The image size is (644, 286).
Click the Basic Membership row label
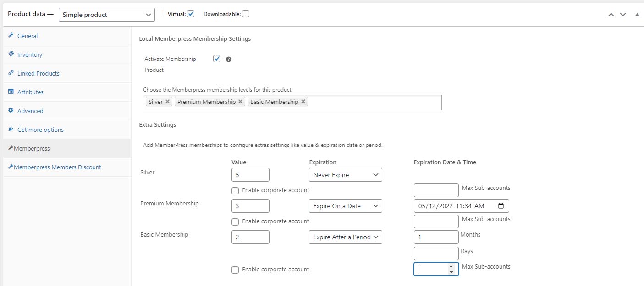click(164, 234)
